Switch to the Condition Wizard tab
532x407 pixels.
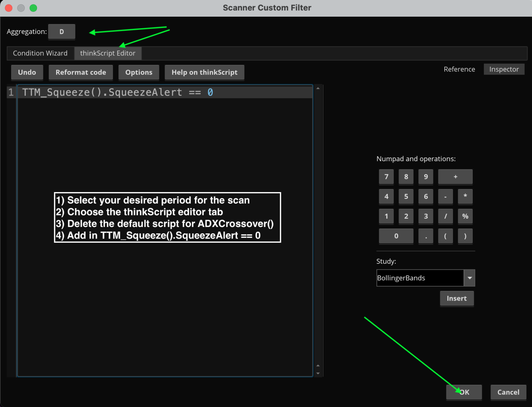tap(40, 53)
